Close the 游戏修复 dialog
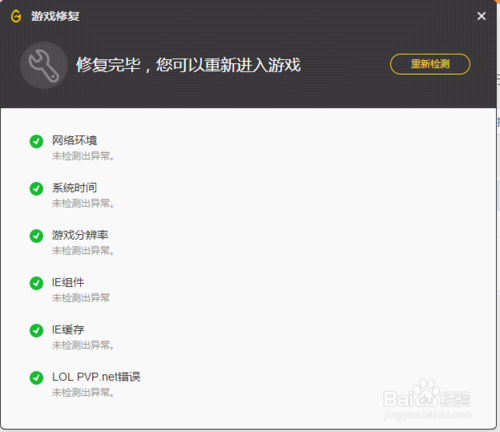This screenshot has width=500, height=432. click(481, 16)
